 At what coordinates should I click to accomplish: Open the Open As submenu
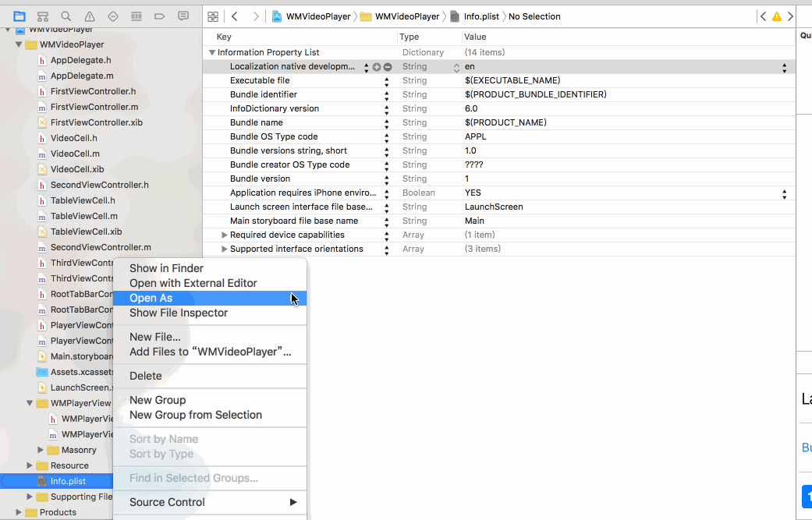tap(210, 298)
